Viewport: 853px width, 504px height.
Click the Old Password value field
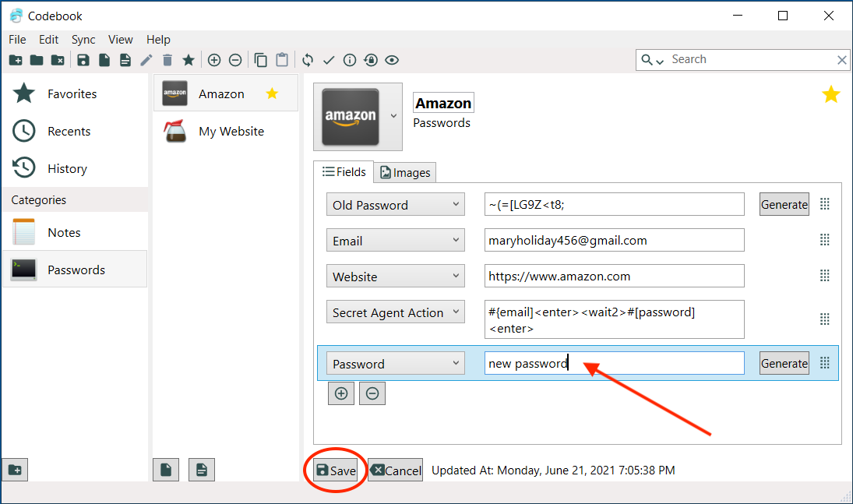pos(614,205)
